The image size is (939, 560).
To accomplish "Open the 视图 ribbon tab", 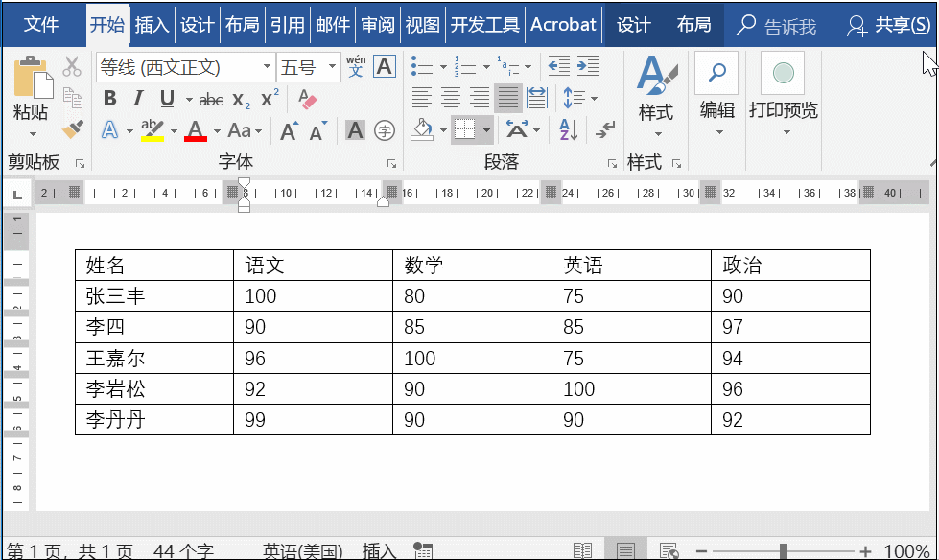I will point(422,25).
